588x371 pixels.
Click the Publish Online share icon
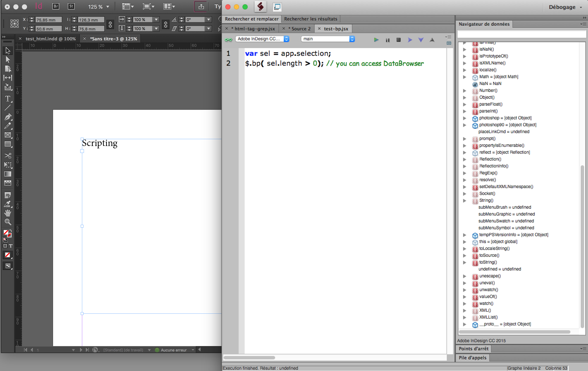click(201, 7)
